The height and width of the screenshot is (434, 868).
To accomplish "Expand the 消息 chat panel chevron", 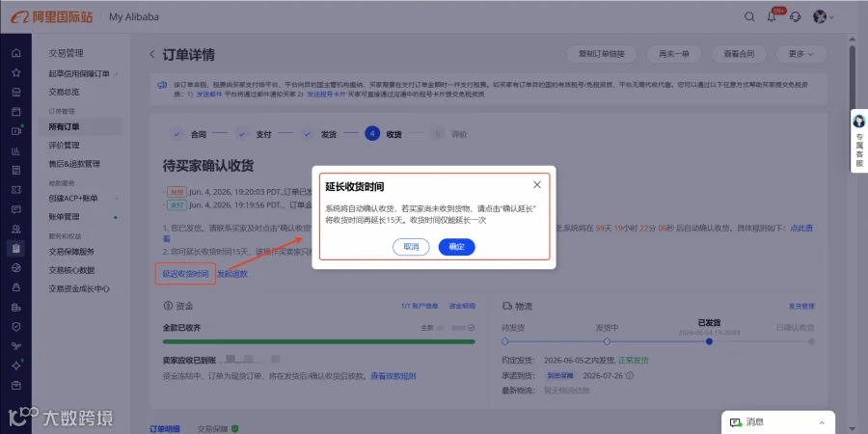I will click(x=822, y=422).
